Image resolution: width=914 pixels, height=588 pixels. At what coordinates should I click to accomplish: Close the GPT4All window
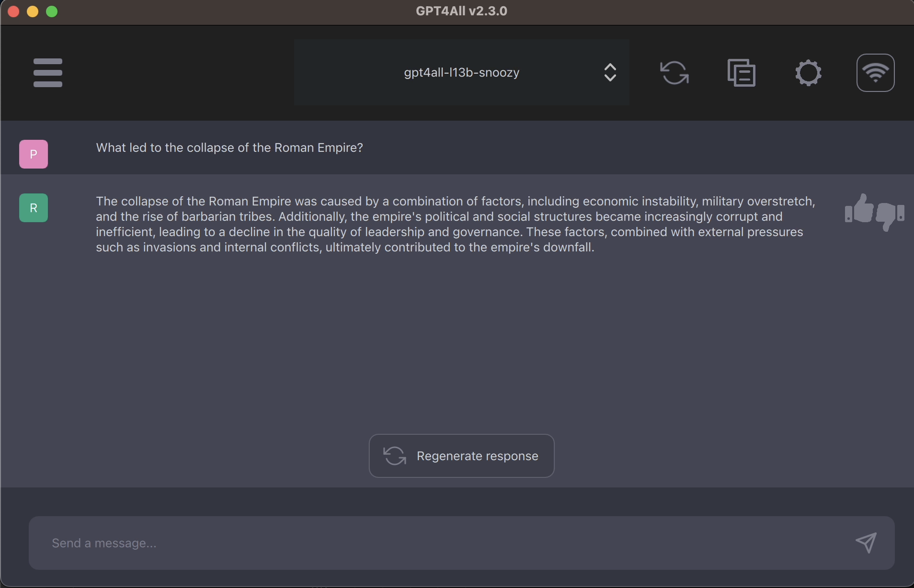coord(13,11)
